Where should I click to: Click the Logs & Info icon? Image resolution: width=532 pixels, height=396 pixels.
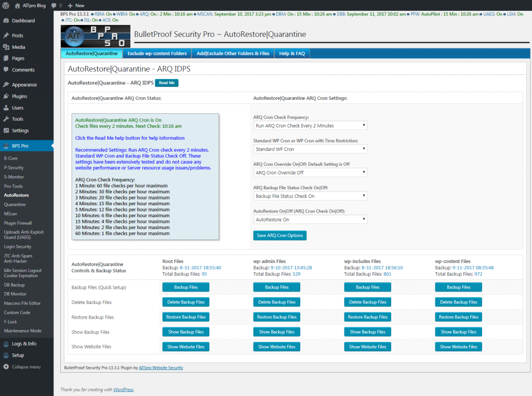tap(7, 344)
